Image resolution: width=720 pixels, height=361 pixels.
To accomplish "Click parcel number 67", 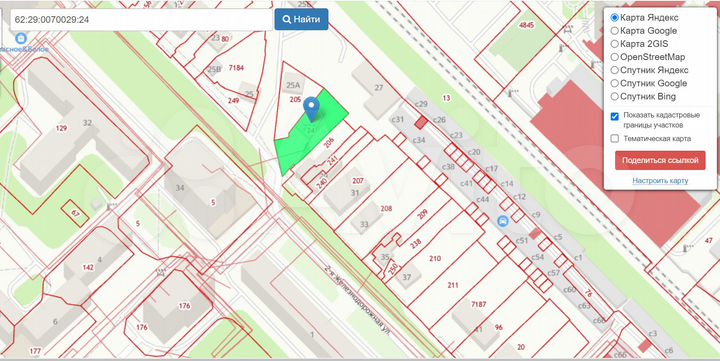I will point(75,213).
